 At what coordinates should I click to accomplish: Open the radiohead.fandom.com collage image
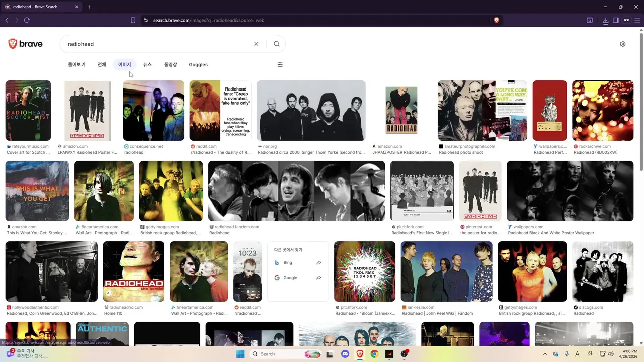[x=296, y=191]
